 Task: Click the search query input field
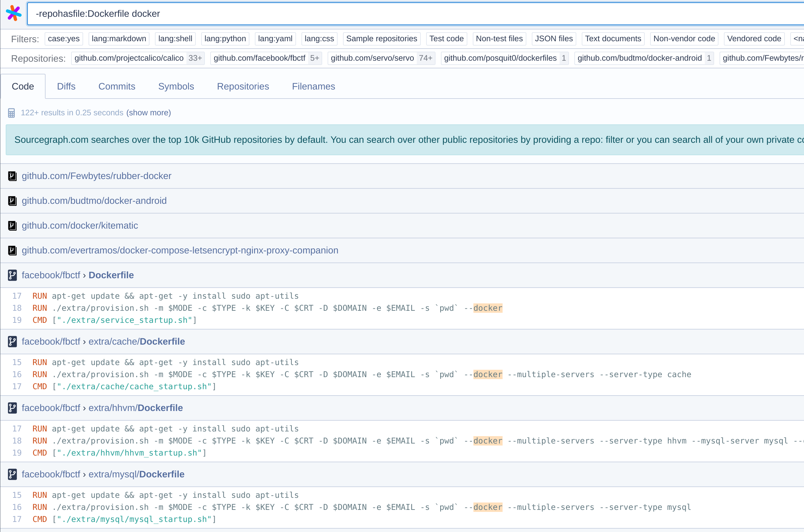407,13
